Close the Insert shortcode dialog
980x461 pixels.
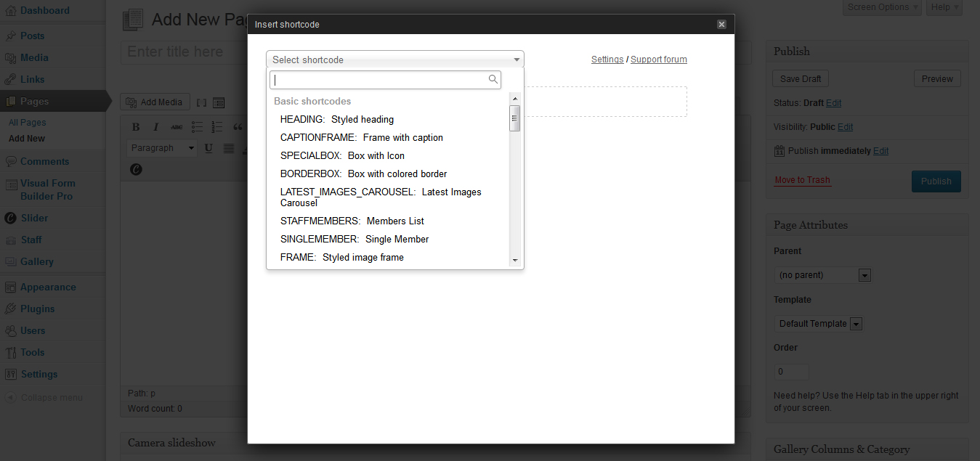pyautogui.click(x=721, y=24)
